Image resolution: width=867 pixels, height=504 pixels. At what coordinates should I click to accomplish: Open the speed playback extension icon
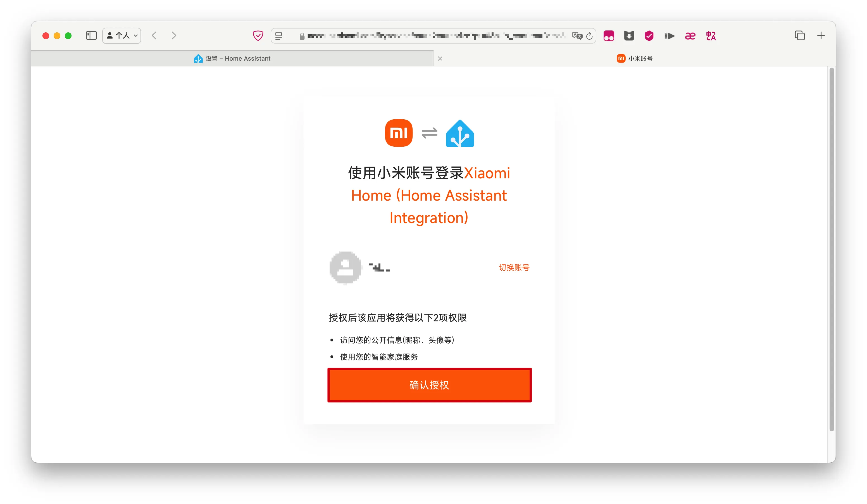[670, 36]
